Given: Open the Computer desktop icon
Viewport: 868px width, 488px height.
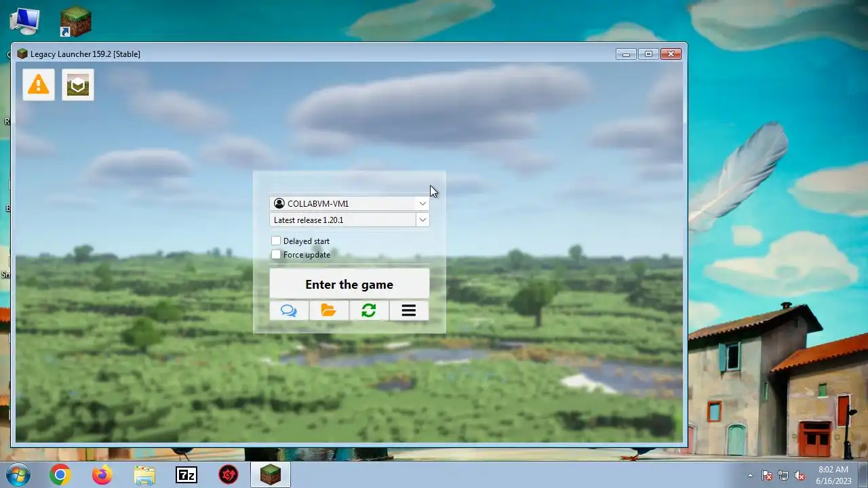Looking at the screenshot, I should 24,21.
